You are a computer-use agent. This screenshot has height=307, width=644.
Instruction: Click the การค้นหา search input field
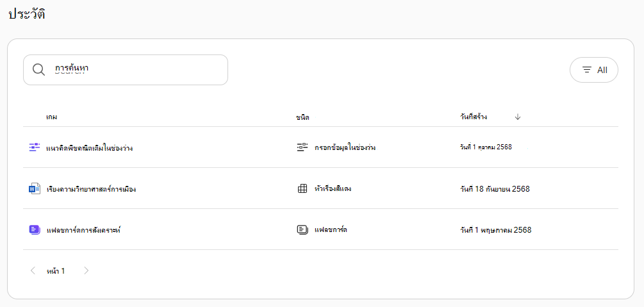[125, 70]
